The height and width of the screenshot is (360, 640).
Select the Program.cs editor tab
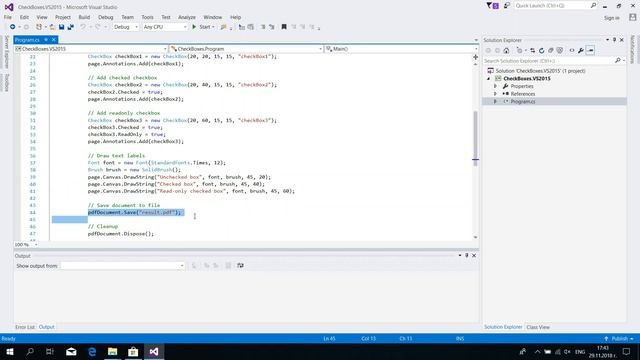[x=28, y=40]
